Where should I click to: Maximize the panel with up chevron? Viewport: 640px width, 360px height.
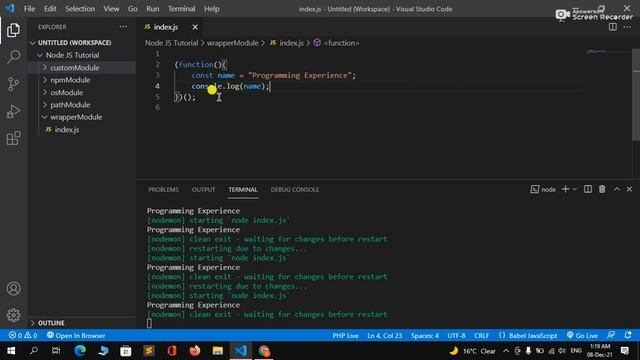pyautogui.click(x=617, y=189)
